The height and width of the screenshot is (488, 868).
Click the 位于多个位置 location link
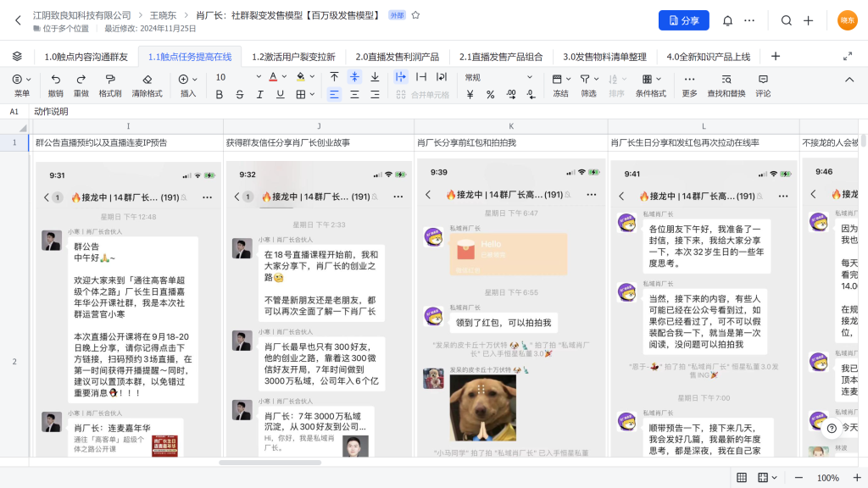[61, 29]
